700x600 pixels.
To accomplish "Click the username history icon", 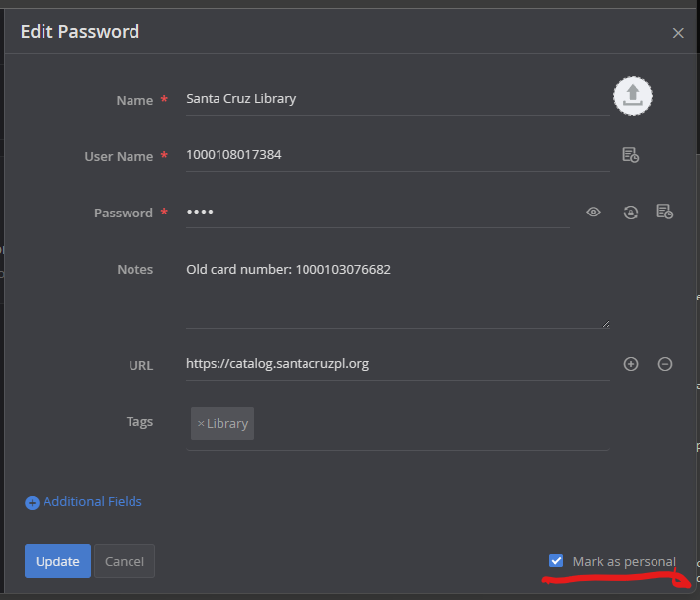I will pyautogui.click(x=630, y=155).
